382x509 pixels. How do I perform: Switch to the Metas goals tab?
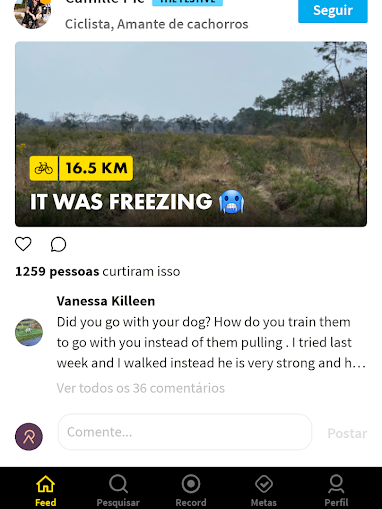264,490
